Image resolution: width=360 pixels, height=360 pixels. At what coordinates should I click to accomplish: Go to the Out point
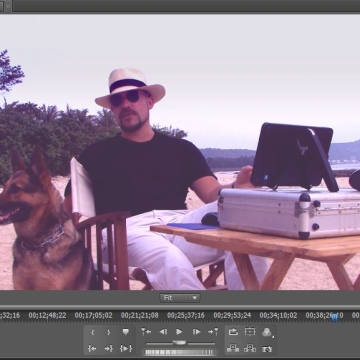109,349
